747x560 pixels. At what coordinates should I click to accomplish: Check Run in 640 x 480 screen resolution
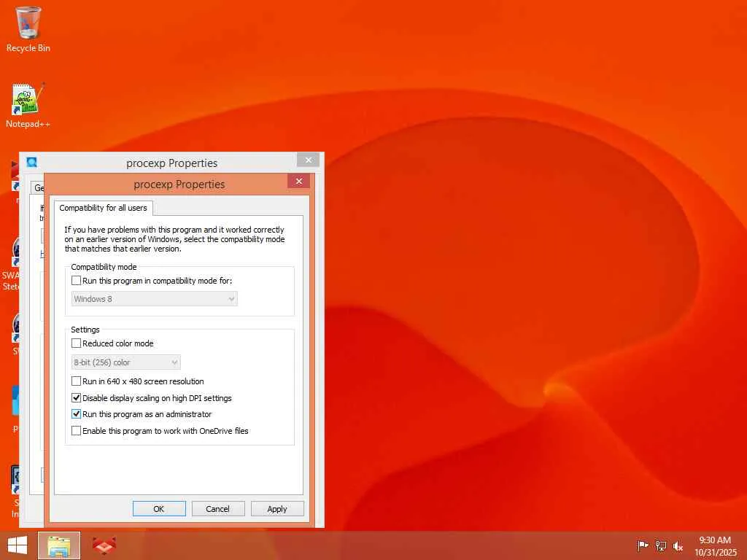pos(76,381)
